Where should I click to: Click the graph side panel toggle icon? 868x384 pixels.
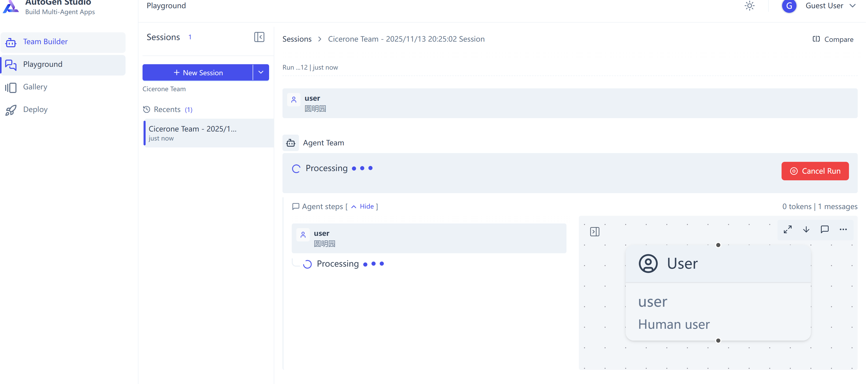[x=595, y=231]
